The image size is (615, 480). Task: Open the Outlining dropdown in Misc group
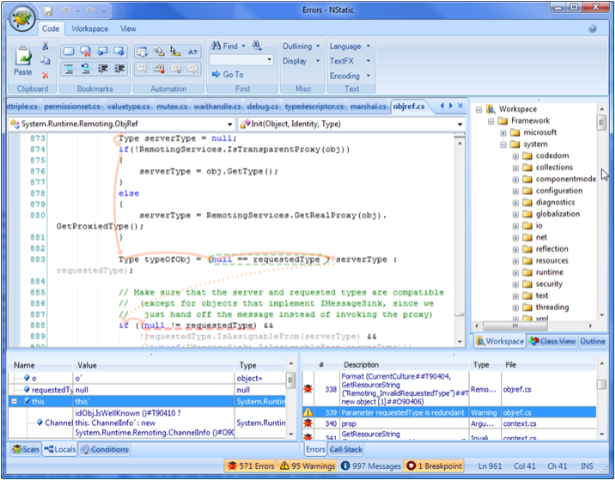click(x=301, y=46)
